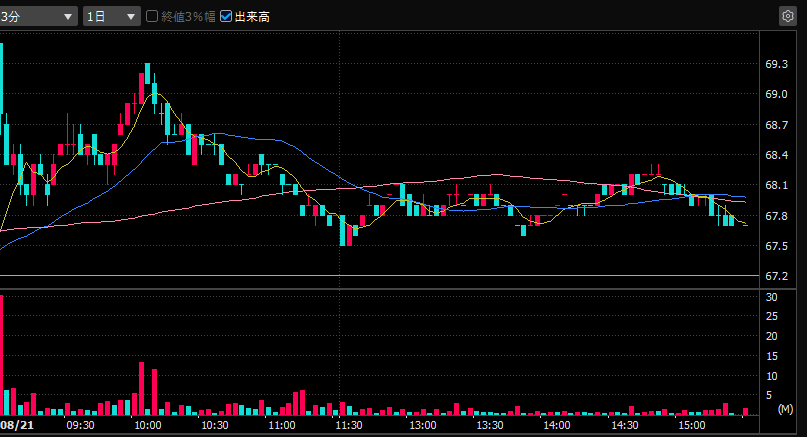This screenshot has height=437, width=807.
Task: Click the 68.4 price axis label
Action: [x=776, y=155]
